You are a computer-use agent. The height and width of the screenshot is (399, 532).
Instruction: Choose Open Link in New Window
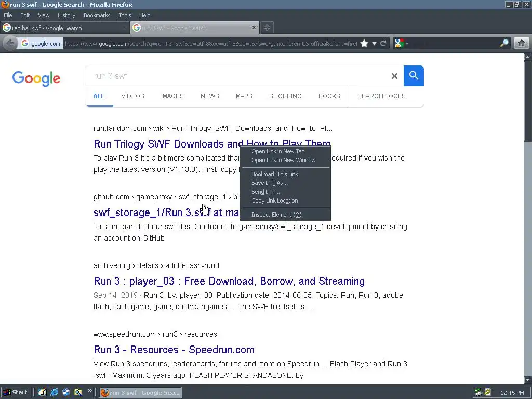[286, 160]
